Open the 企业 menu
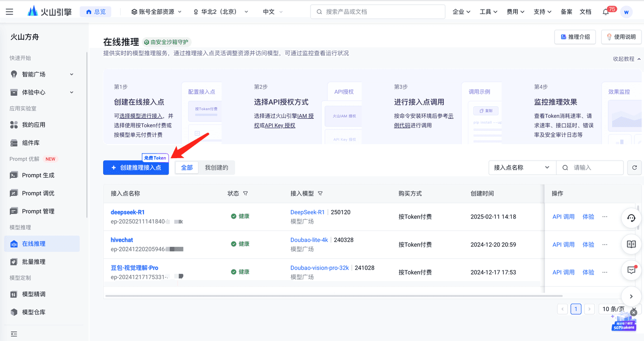This screenshot has height=341, width=644. [461, 12]
